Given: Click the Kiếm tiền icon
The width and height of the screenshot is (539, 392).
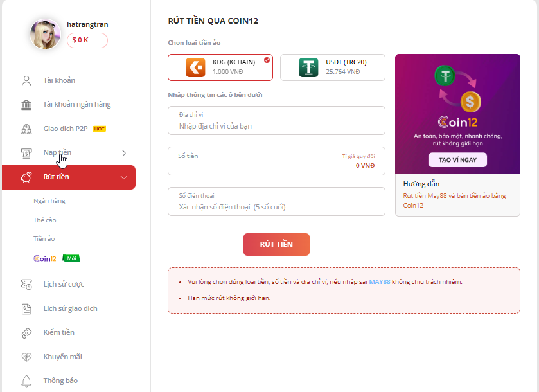Looking at the screenshot, I should tap(26, 332).
